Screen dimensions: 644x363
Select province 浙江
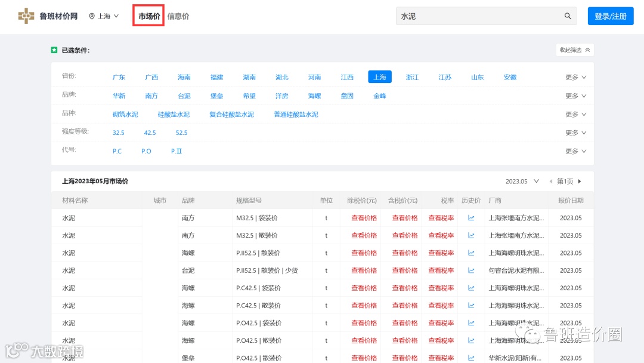[x=412, y=77]
